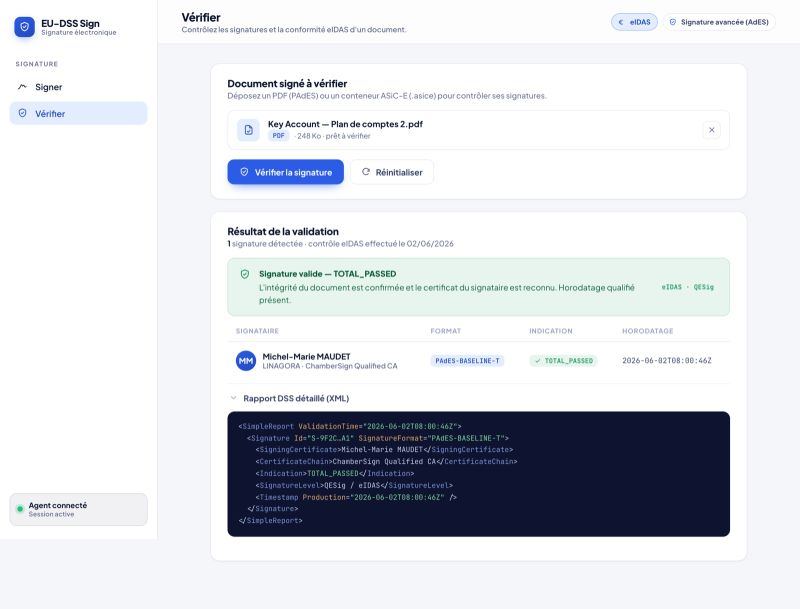Click the Rapport DSS détaillé (XML) label
The height and width of the screenshot is (609, 800).
pos(296,398)
